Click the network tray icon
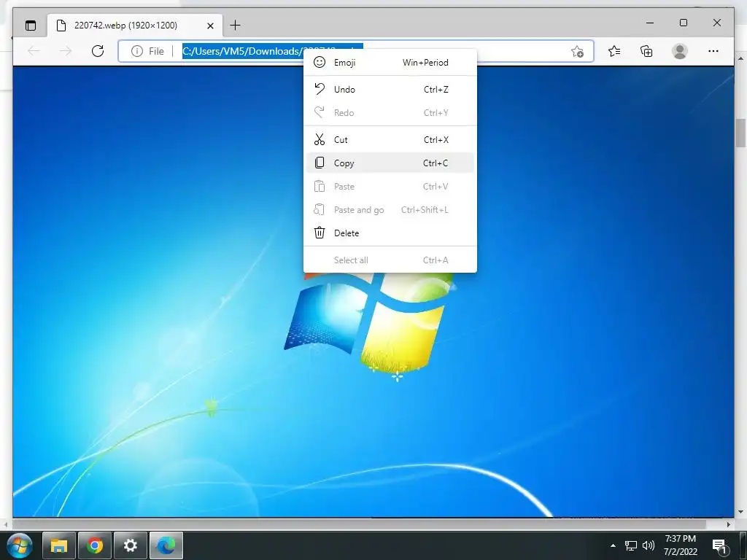The height and width of the screenshot is (560, 747). (631, 545)
